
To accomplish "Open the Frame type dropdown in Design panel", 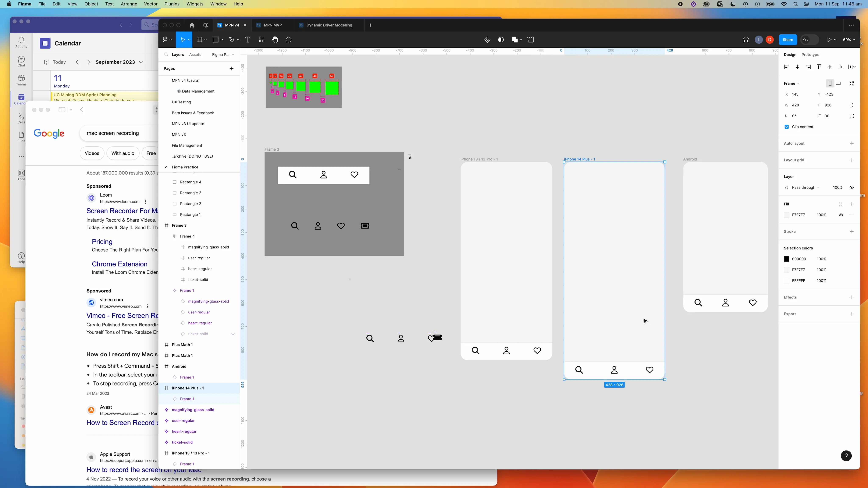I will 791,83.
